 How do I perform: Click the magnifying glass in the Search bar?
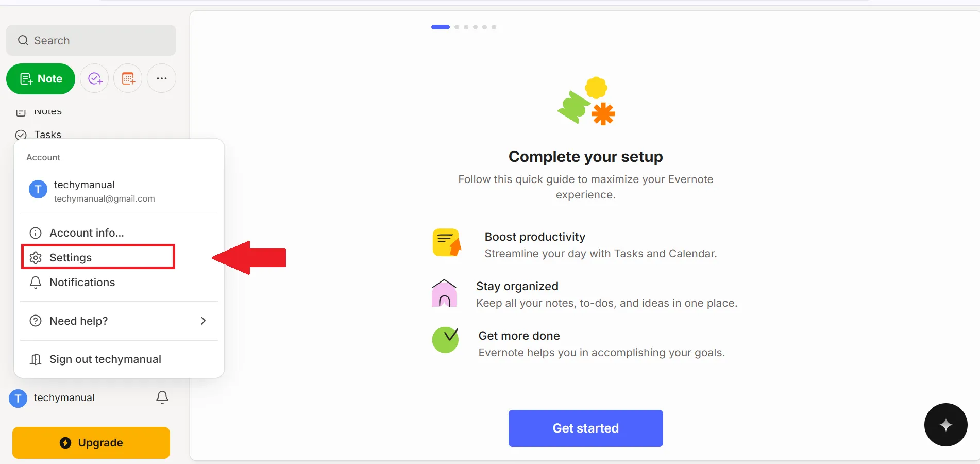(23, 40)
